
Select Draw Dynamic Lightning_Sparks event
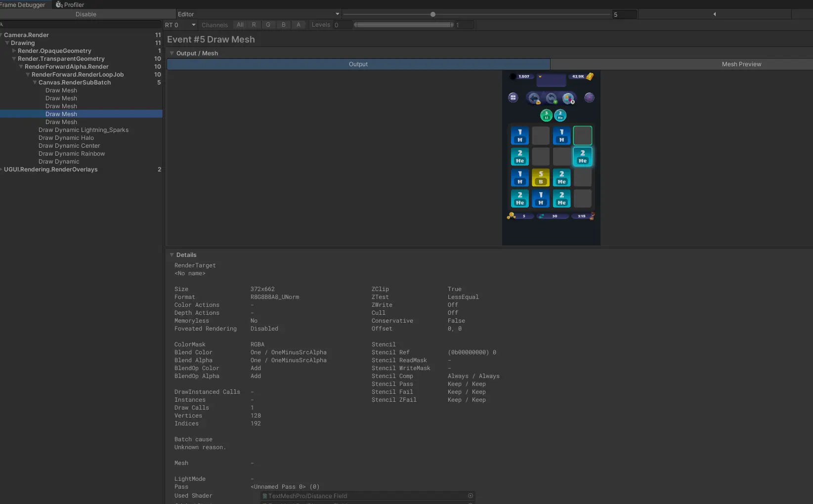[x=84, y=130]
